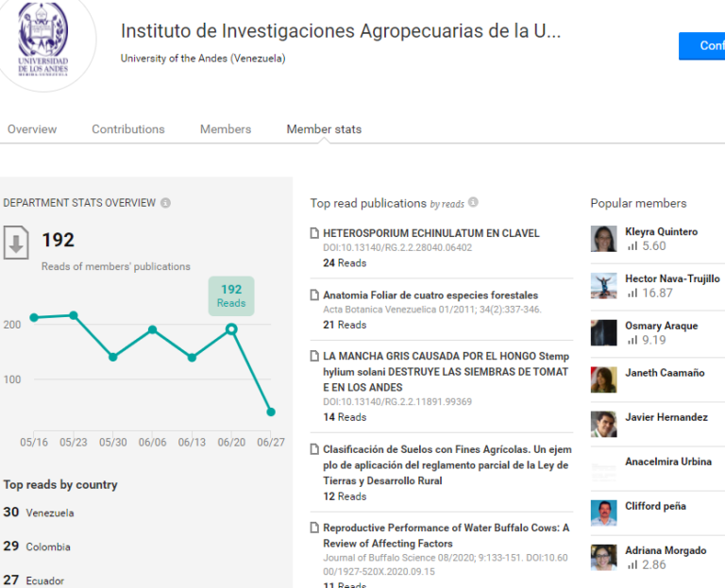Click the 05/23 data point on reads chart
This screenshot has height=588, width=725.
coord(74,315)
